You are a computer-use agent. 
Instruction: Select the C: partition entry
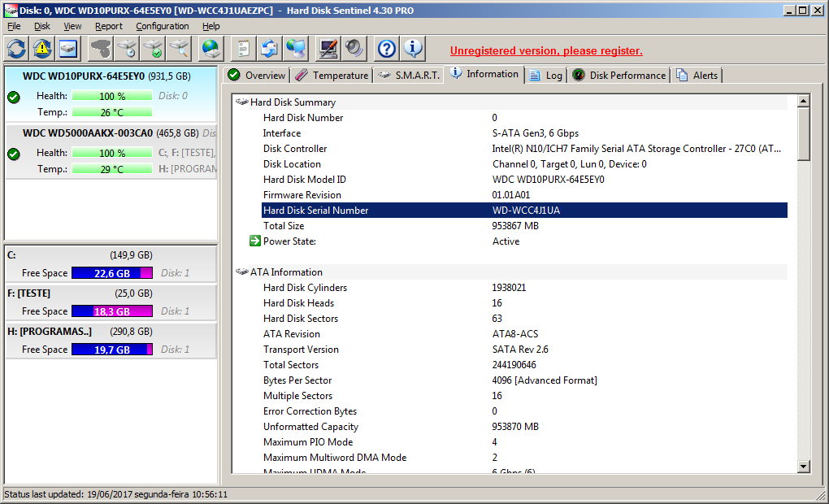pos(111,264)
